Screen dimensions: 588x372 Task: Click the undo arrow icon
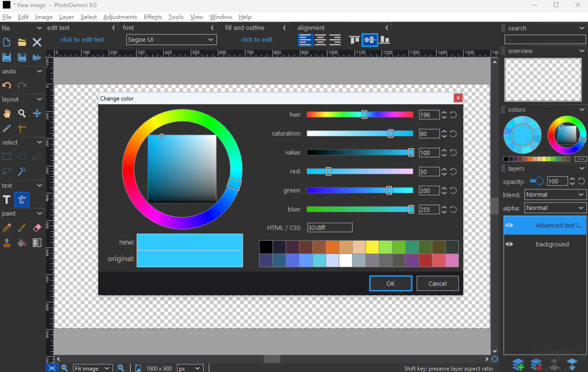(7, 85)
